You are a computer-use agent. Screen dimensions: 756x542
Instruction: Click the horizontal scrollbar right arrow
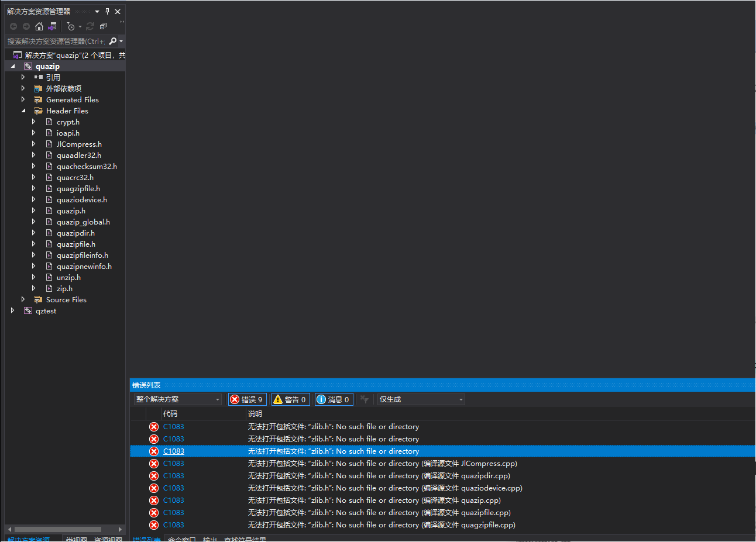[x=120, y=529]
